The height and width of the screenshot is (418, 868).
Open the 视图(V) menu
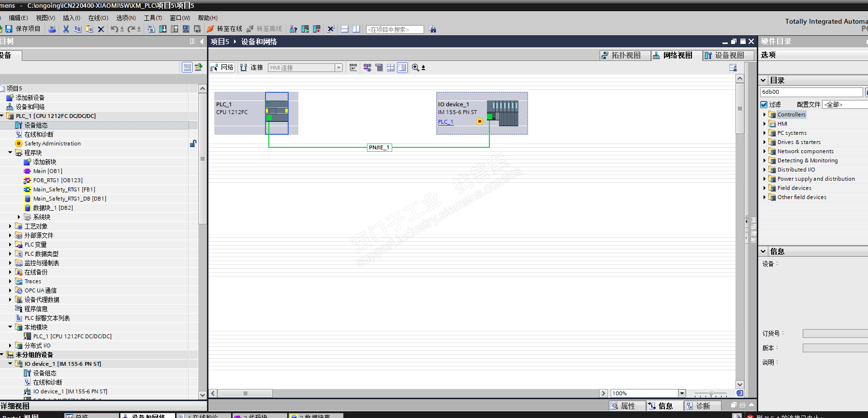click(x=45, y=18)
